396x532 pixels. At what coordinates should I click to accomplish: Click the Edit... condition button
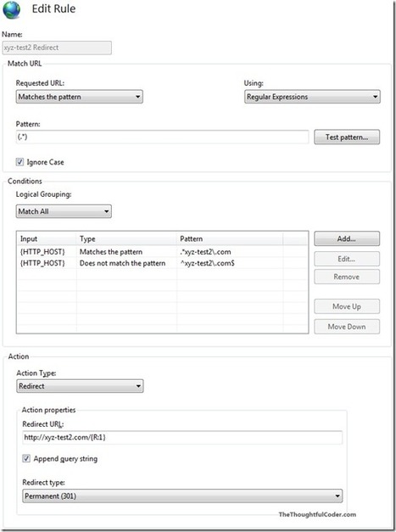(x=347, y=259)
